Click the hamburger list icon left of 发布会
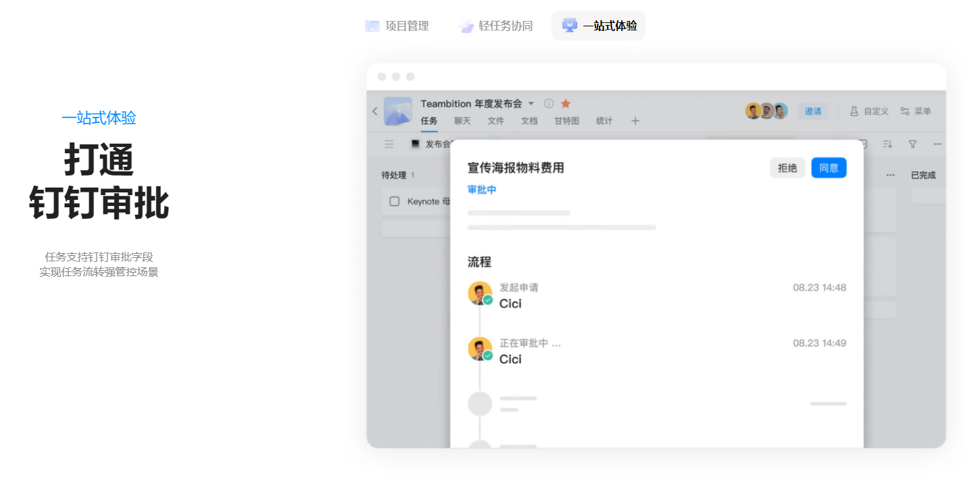The width and height of the screenshot is (980, 501). (x=389, y=144)
